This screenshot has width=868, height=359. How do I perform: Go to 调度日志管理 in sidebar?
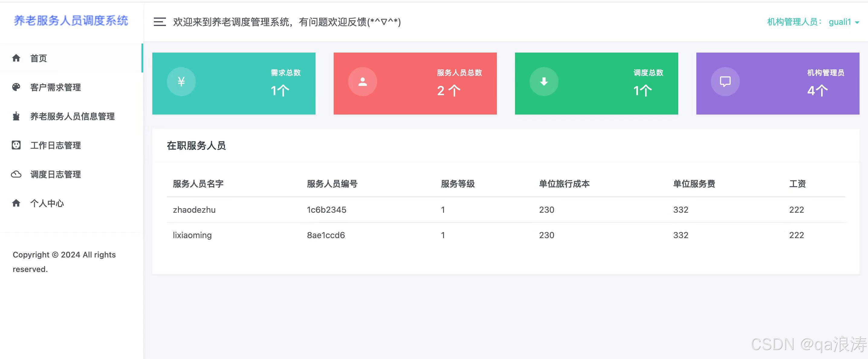pos(56,174)
